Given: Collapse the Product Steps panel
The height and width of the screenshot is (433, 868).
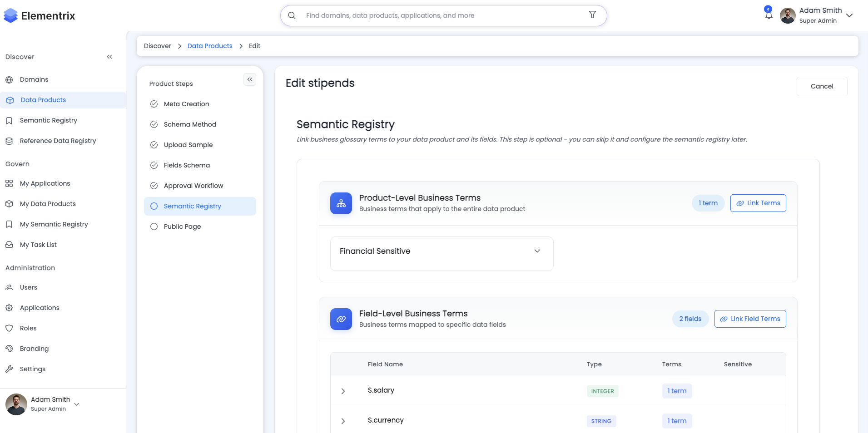Looking at the screenshot, I should tap(250, 79).
